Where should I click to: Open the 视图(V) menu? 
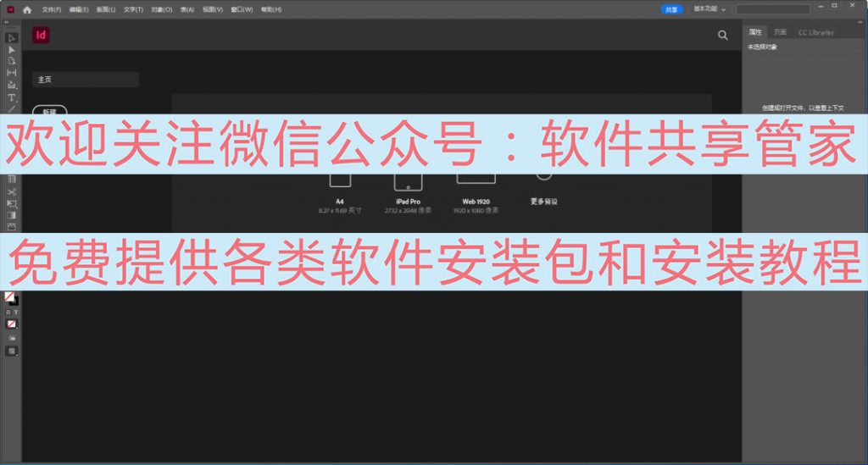[x=213, y=9]
